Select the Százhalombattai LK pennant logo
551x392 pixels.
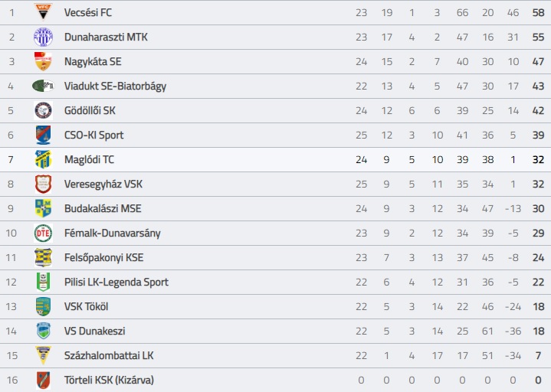coord(43,355)
